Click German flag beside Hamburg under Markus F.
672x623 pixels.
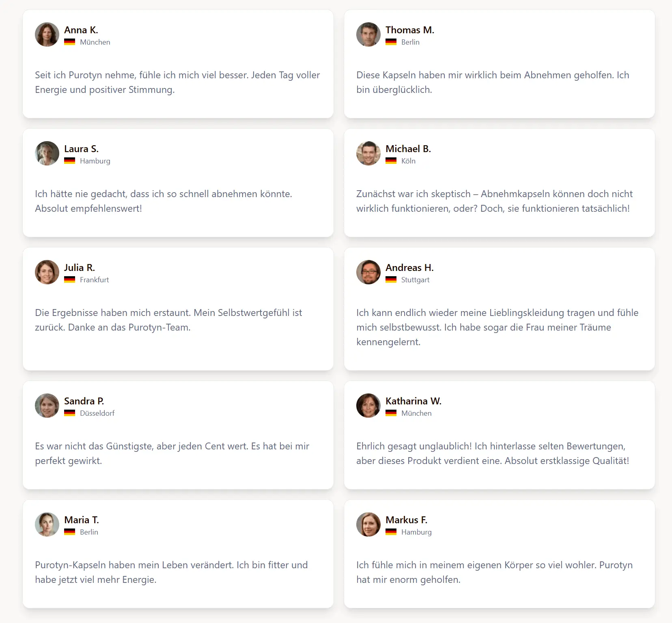click(391, 532)
